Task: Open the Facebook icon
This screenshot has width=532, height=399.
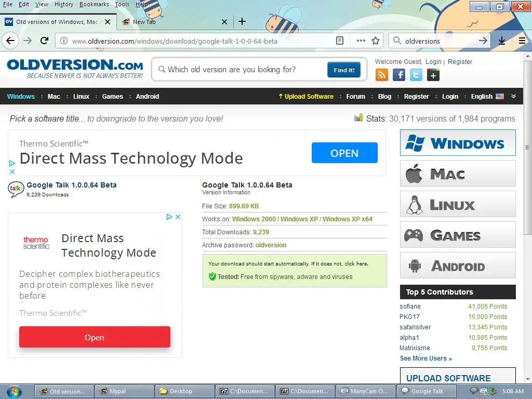Action: [x=399, y=75]
